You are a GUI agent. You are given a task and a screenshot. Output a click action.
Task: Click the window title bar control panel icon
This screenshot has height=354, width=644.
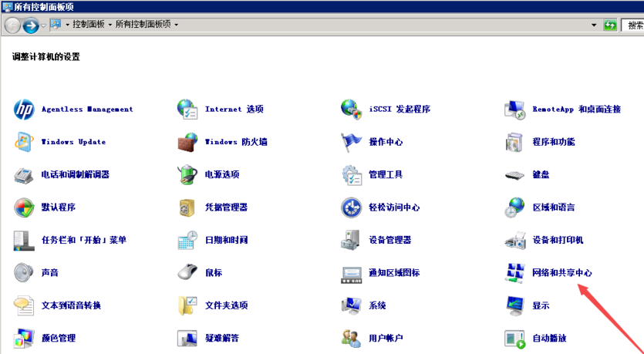pos(8,7)
